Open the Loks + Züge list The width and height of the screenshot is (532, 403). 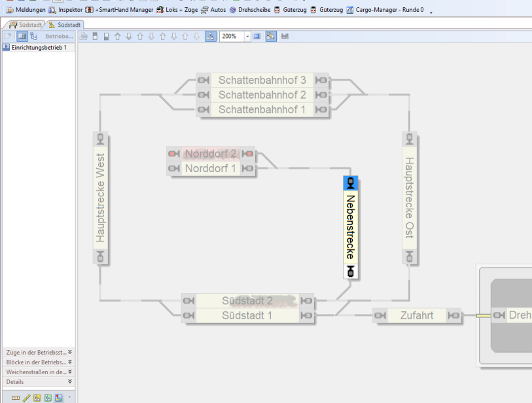[177, 10]
